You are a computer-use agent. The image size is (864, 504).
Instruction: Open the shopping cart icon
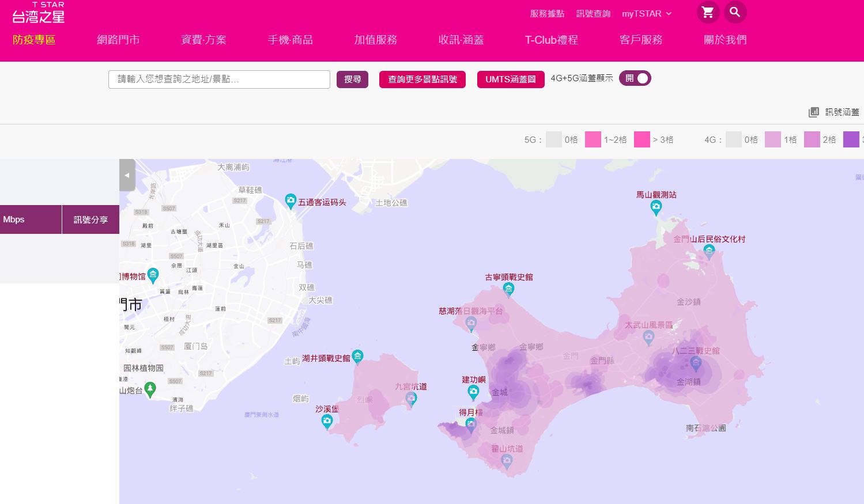click(x=708, y=13)
